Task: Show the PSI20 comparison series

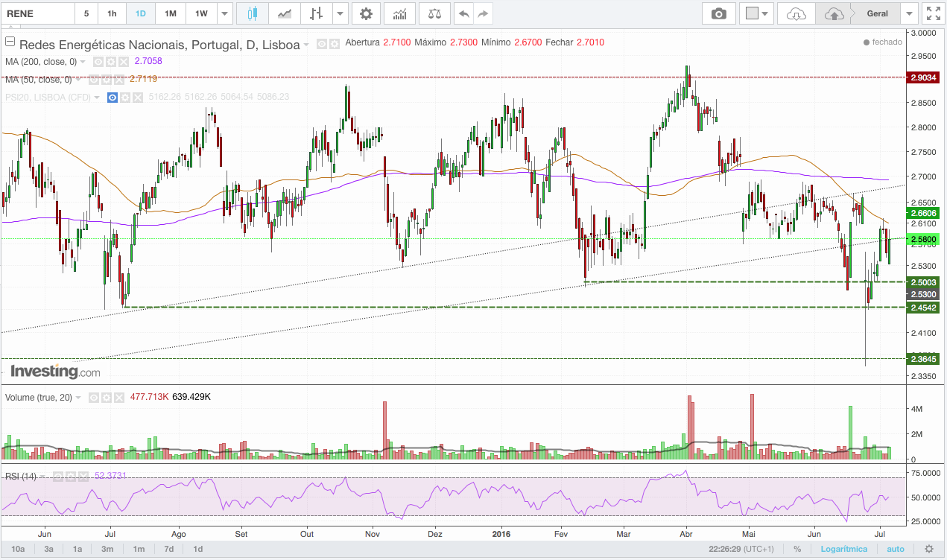Action: 113,98
